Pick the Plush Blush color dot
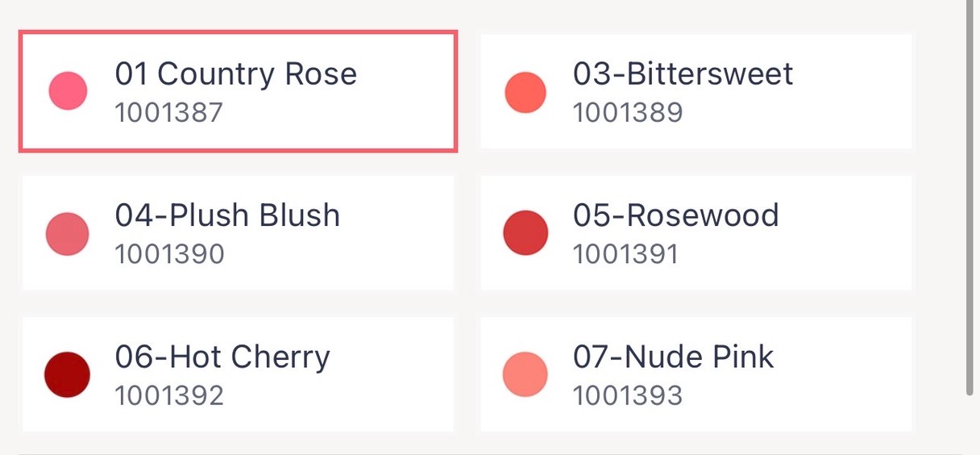980x455 pixels. pos(68,234)
